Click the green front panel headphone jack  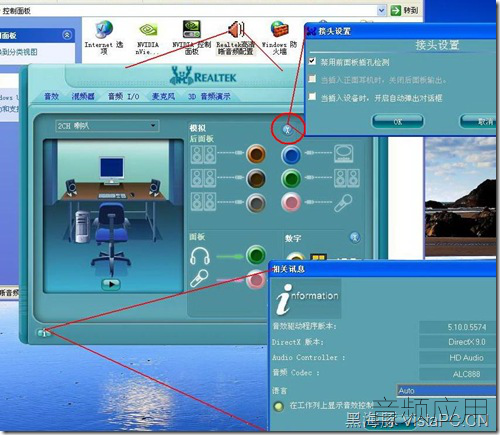tap(256, 255)
